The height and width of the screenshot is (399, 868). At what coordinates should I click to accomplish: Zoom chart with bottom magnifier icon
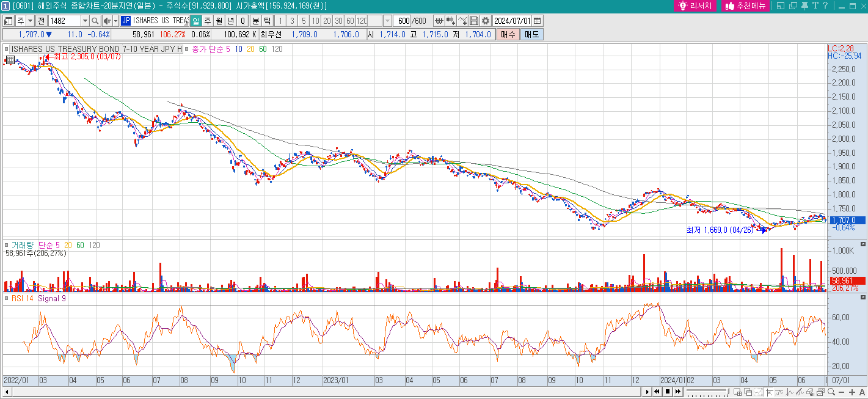tap(831, 392)
